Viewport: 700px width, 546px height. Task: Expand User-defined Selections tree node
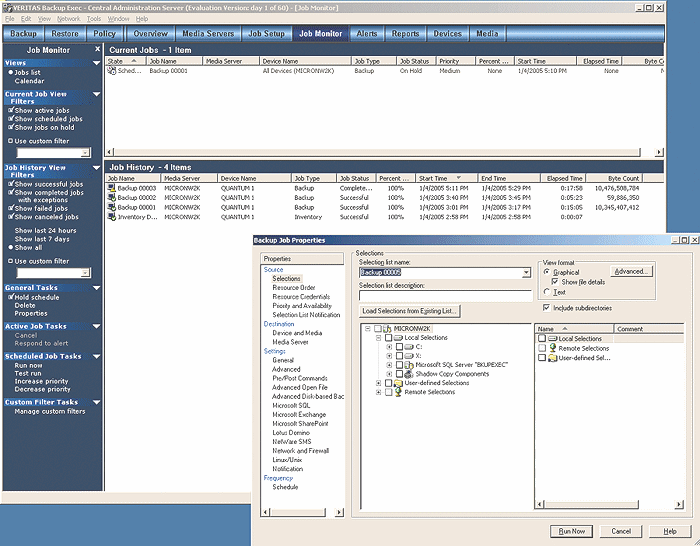pos(379,383)
